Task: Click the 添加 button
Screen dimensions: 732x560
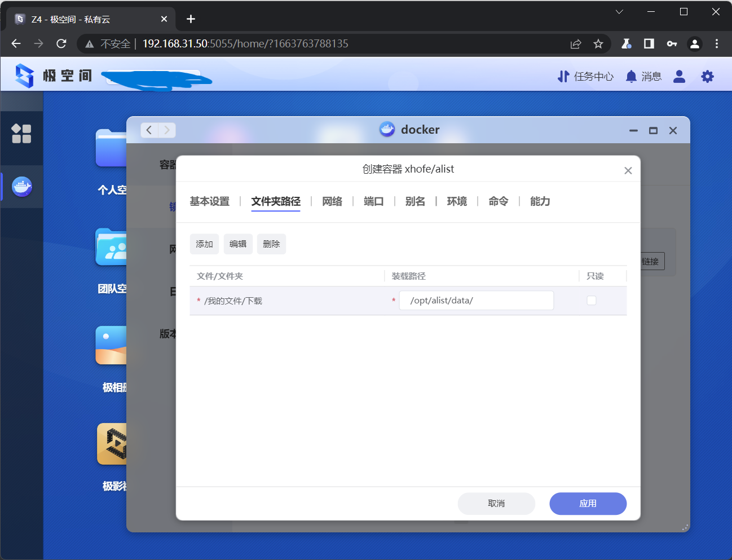Action: point(204,244)
